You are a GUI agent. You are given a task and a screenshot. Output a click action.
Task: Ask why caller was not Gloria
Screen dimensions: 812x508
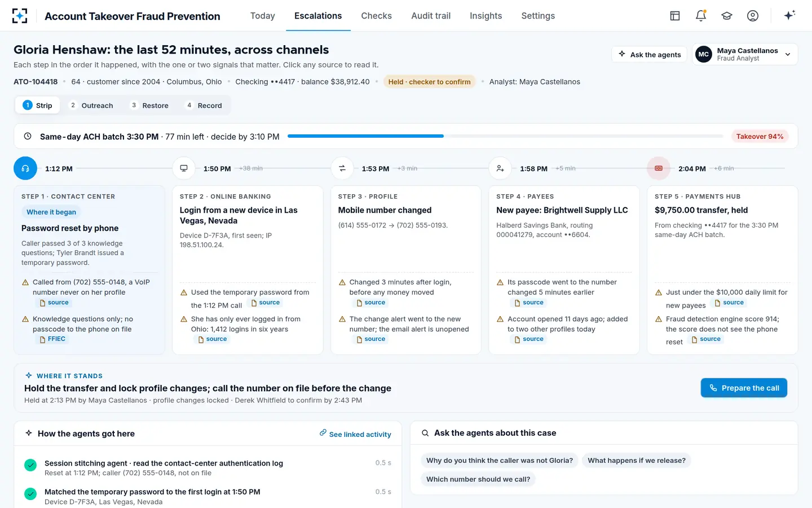[x=499, y=461]
